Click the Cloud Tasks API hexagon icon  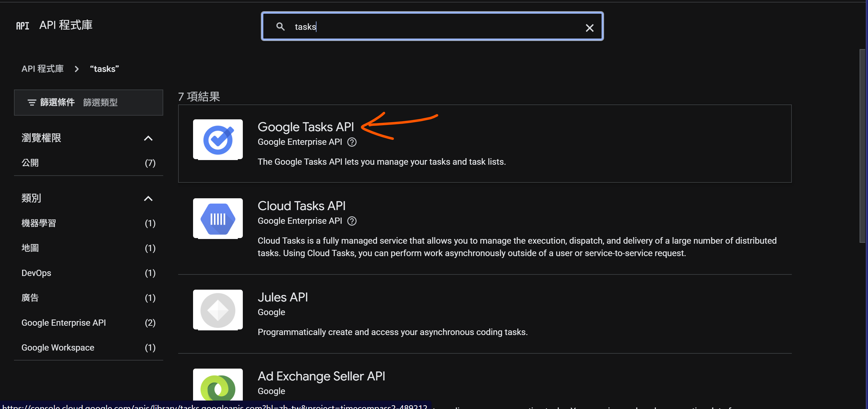tap(218, 219)
